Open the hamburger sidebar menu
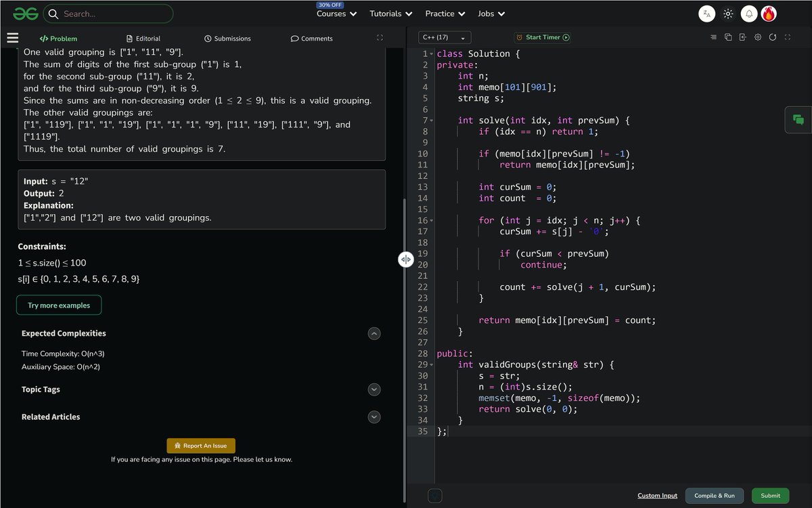The height and width of the screenshot is (508, 812). click(13, 38)
